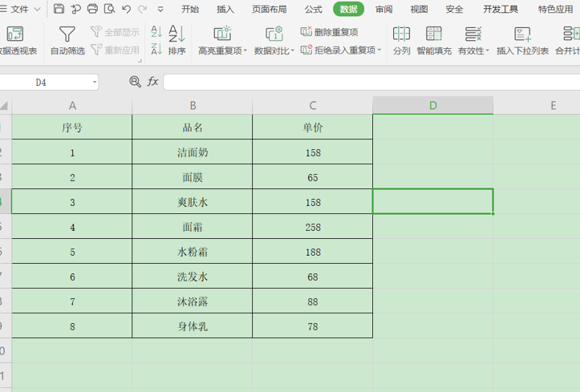Click the Undo arrow icon
The width and height of the screenshot is (580, 392).
[x=127, y=9]
